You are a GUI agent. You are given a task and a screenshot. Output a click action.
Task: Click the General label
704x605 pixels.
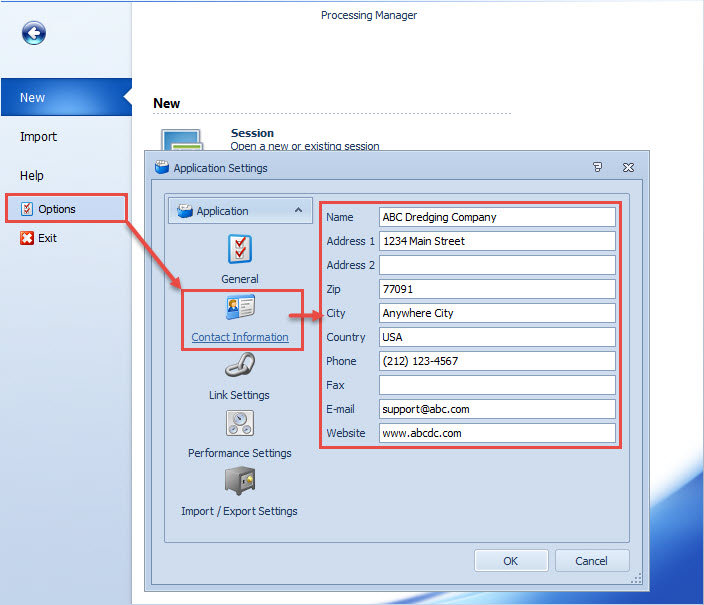tap(240, 279)
